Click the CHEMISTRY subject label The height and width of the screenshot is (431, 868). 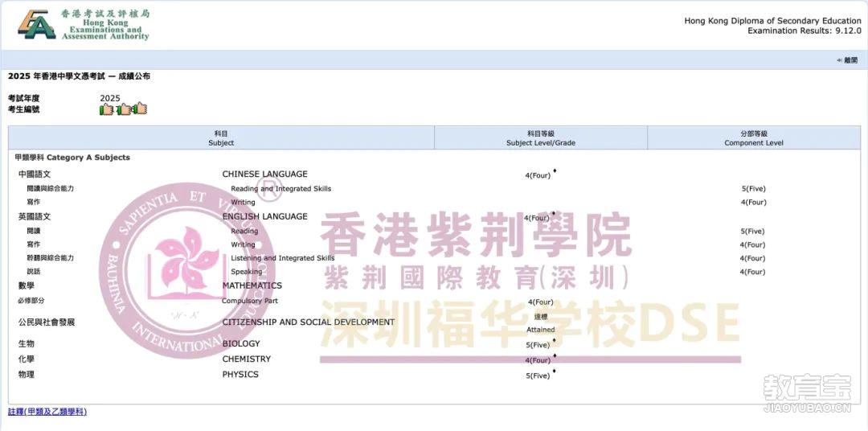coord(247,359)
